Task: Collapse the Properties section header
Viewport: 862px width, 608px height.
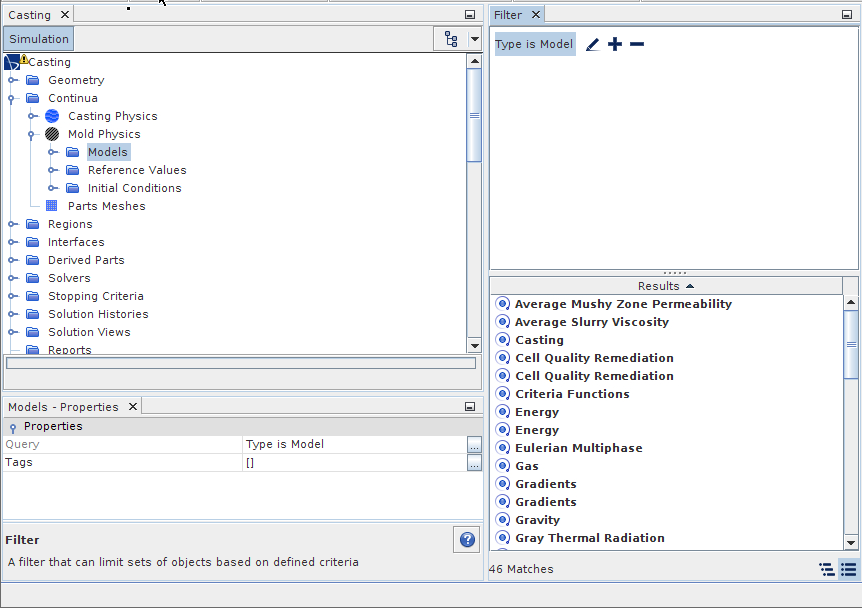Action: 13,427
